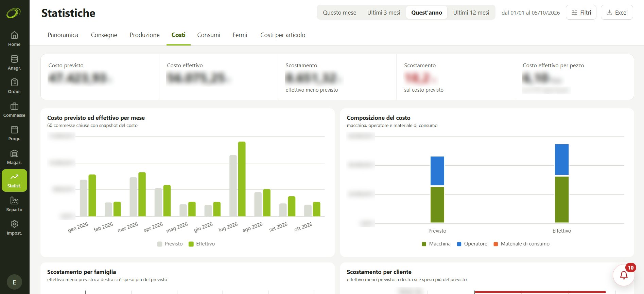Select Ultimi 12 mesi period
This screenshot has height=294, width=644.
[471, 13]
